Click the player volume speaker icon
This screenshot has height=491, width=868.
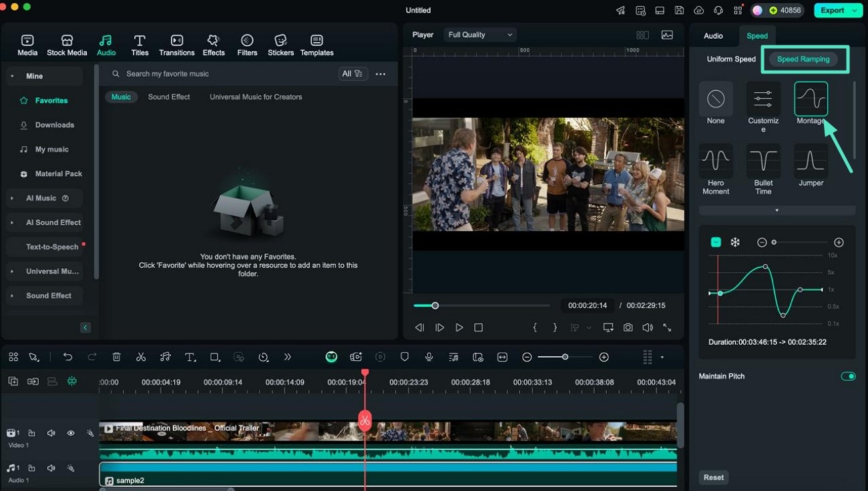[x=647, y=328]
